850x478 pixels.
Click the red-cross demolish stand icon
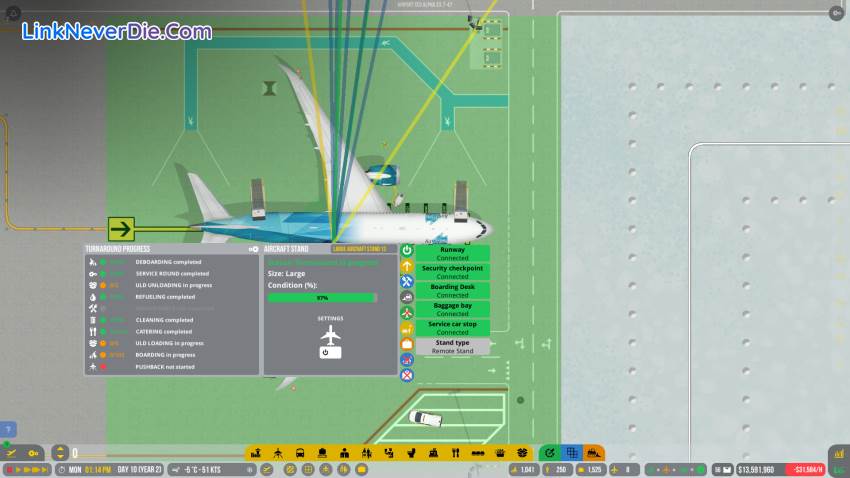407,375
